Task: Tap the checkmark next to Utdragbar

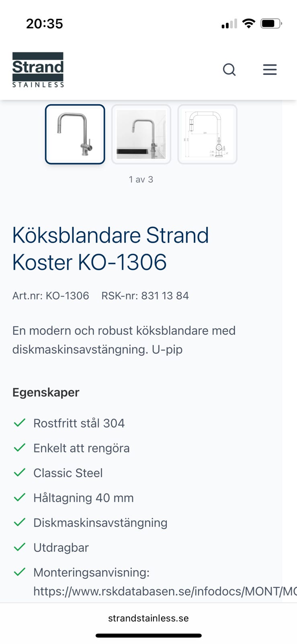Action: pyautogui.click(x=20, y=547)
